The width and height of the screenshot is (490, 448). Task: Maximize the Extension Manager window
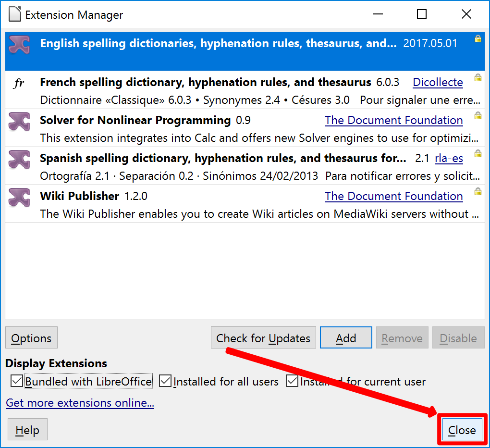(422, 14)
